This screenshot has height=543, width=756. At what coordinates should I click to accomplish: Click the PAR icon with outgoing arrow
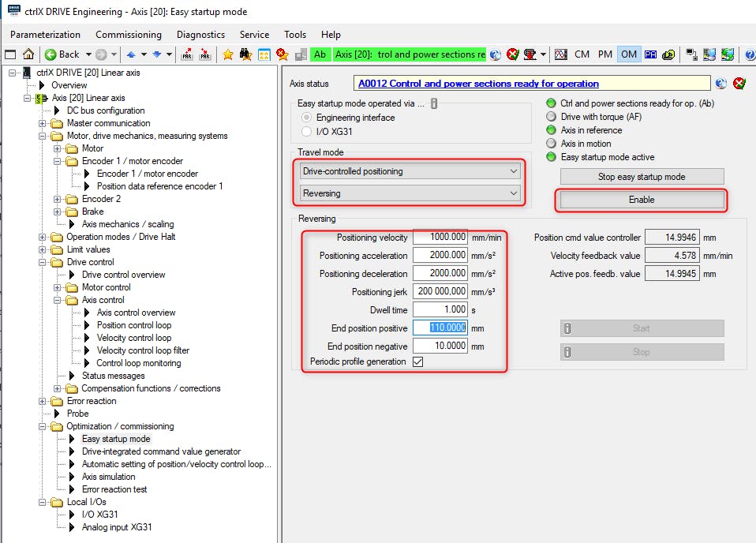coord(187,54)
